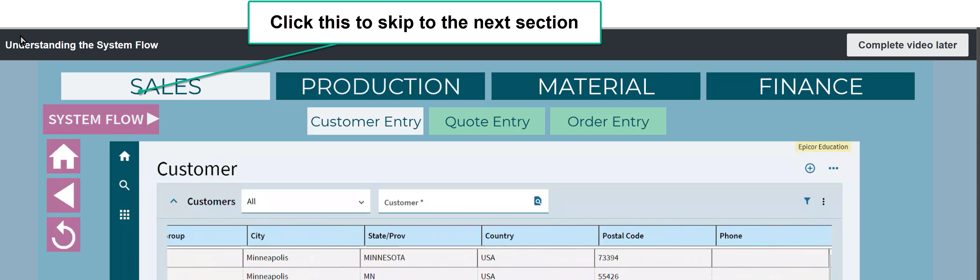Viewport: 980px width, 280px height.
Task: Open the apps grid icon in sidebar
Action: click(125, 215)
